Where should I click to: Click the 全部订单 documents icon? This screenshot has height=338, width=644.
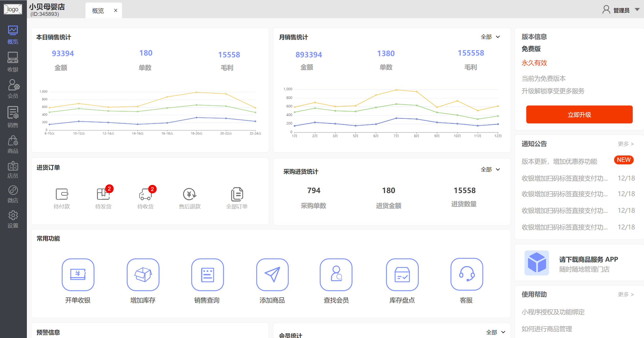pos(237,194)
